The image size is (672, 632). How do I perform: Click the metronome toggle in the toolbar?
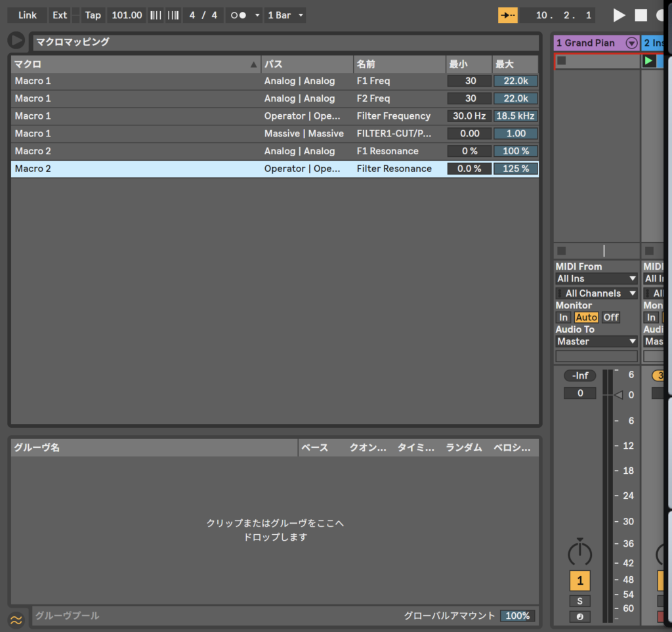click(238, 15)
